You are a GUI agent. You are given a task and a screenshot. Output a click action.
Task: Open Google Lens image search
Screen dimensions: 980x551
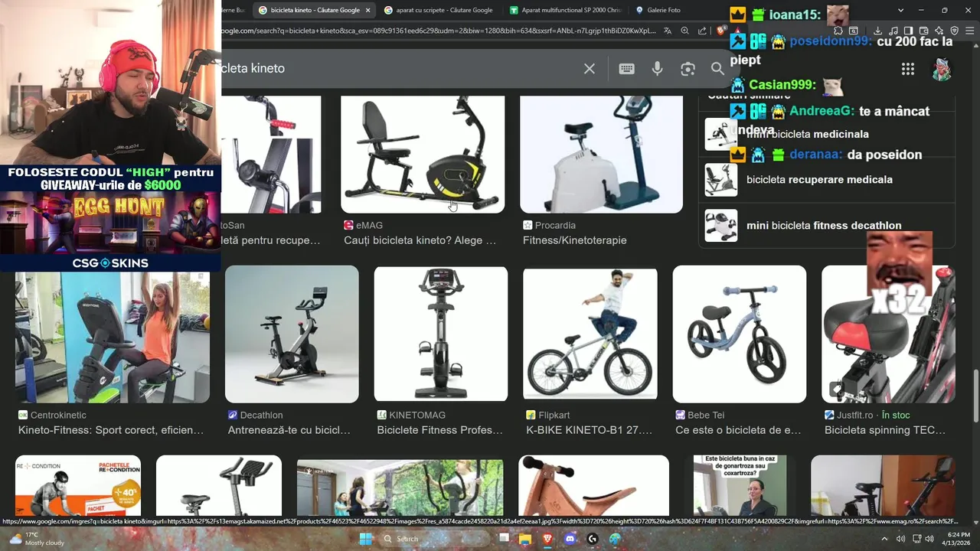(x=688, y=69)
